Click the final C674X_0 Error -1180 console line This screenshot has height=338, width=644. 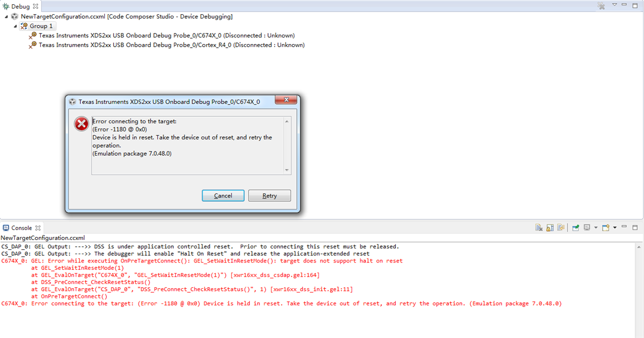point(282,303)
